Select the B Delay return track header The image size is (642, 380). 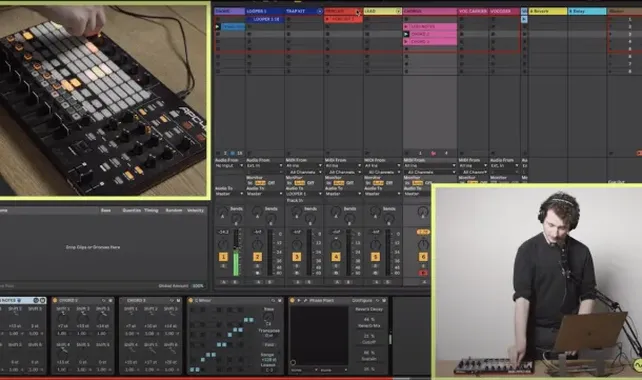587,11
